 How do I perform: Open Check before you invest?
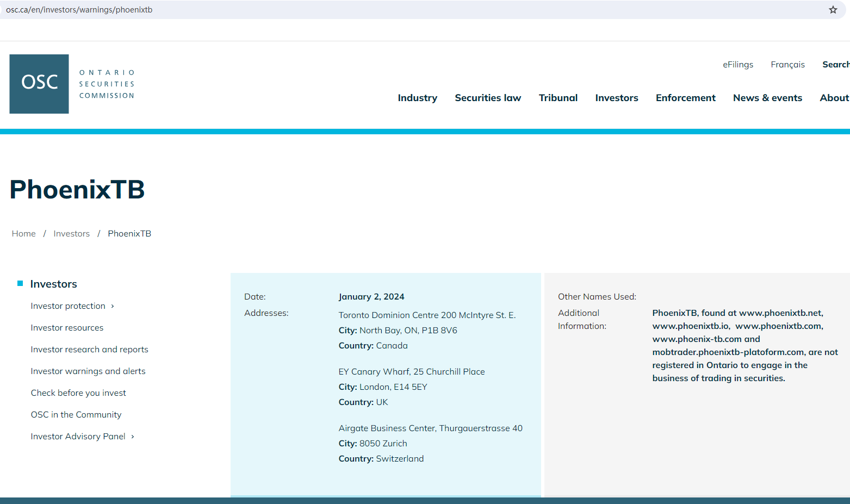pyautogui.click(x=78, y=393)
